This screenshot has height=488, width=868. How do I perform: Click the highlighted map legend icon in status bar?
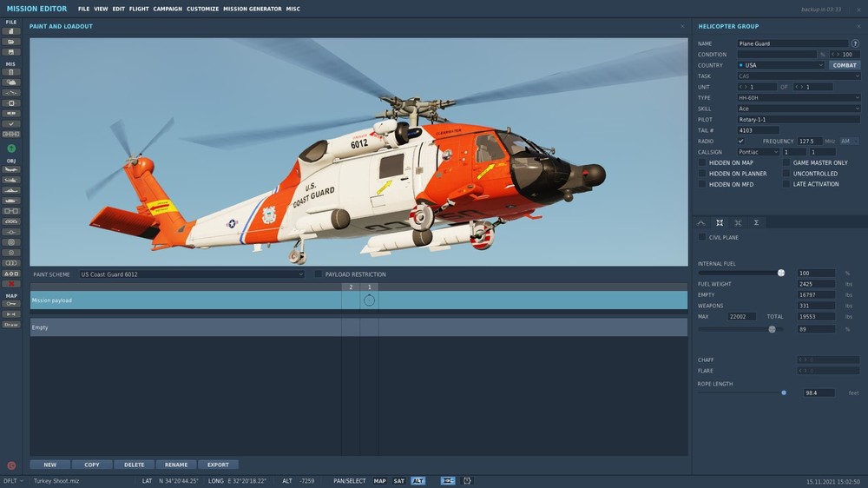coord(447,481)
